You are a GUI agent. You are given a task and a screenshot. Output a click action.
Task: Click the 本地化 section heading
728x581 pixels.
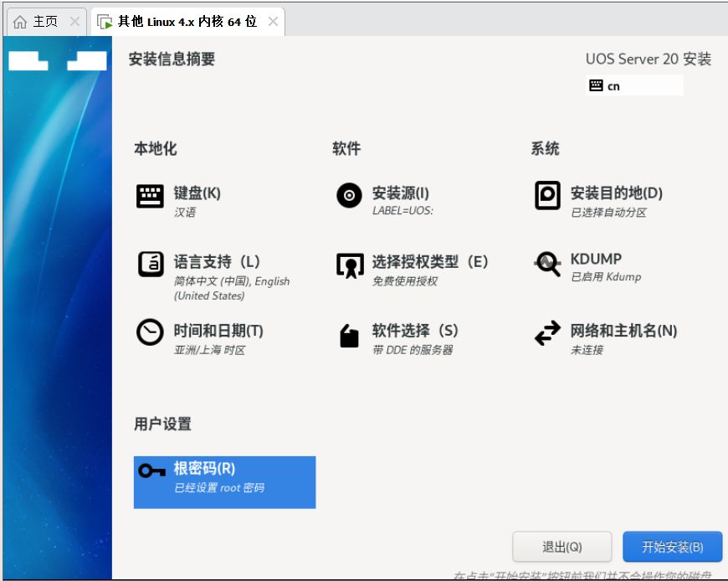pos(156,149)
